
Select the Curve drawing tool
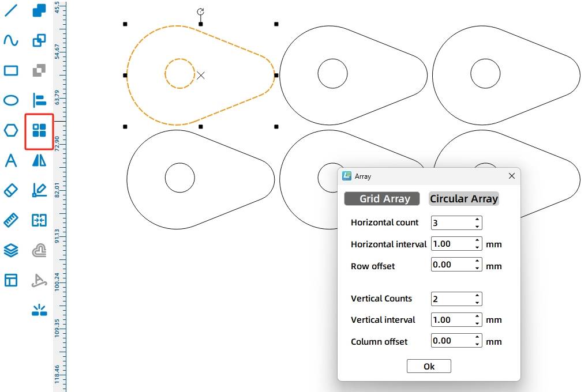pyautogui.click(x=11, y=40)
